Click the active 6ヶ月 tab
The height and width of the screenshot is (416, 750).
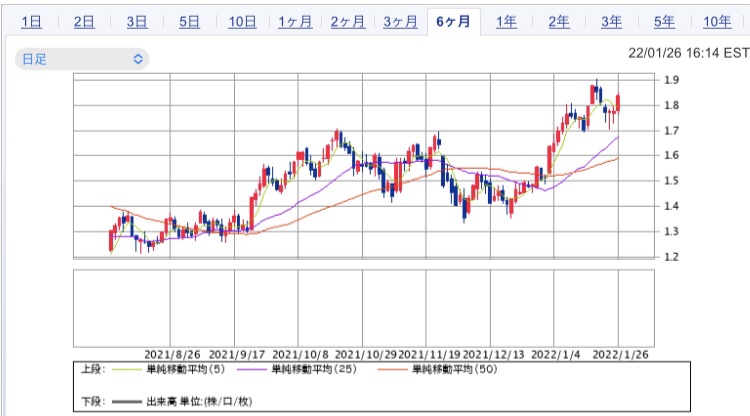(454, 22)
